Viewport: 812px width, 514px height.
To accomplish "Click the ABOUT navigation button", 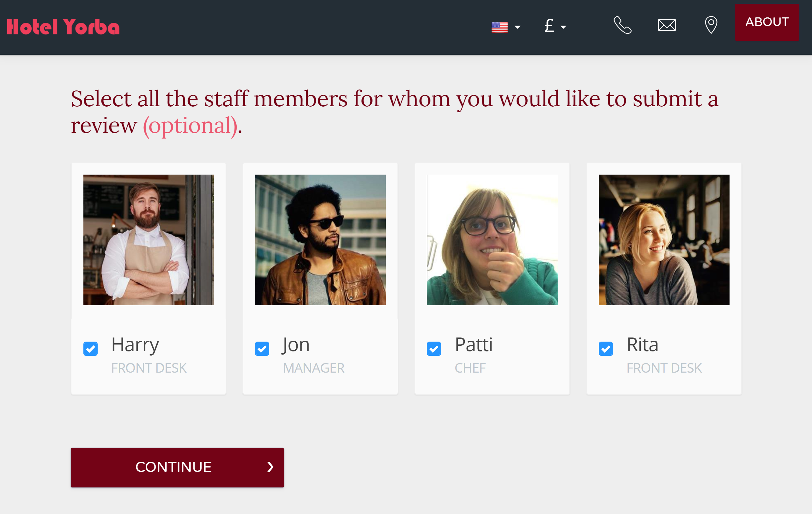I will (x=767, y=22).
